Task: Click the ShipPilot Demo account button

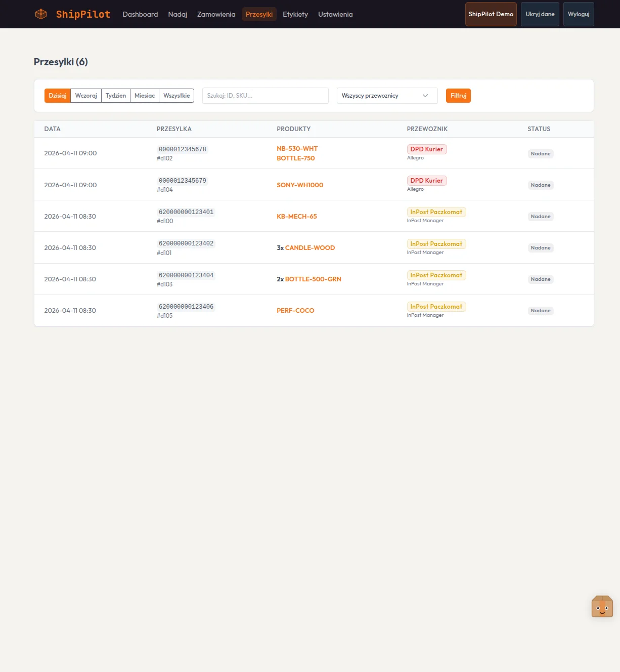Action: [x=491, y=14]
